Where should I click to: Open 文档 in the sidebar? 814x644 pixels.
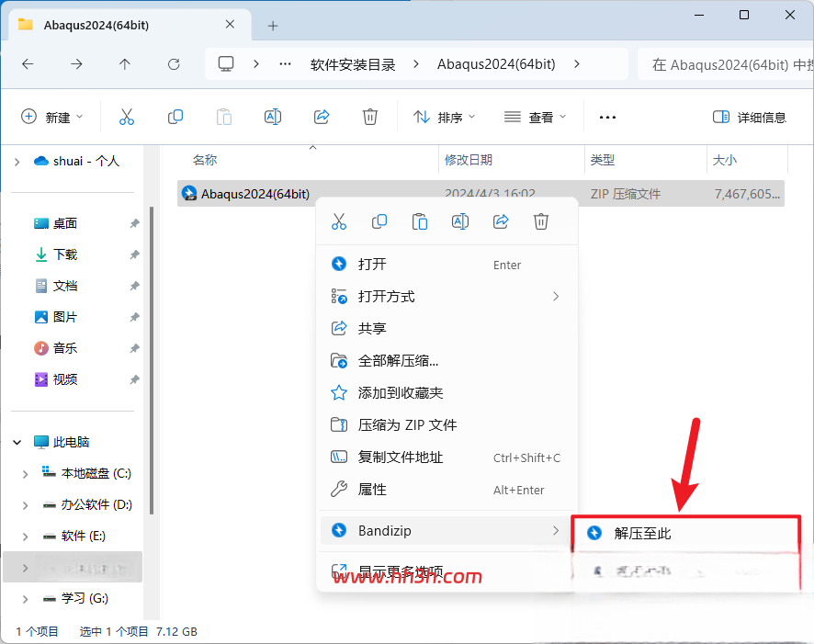(65, 286)
